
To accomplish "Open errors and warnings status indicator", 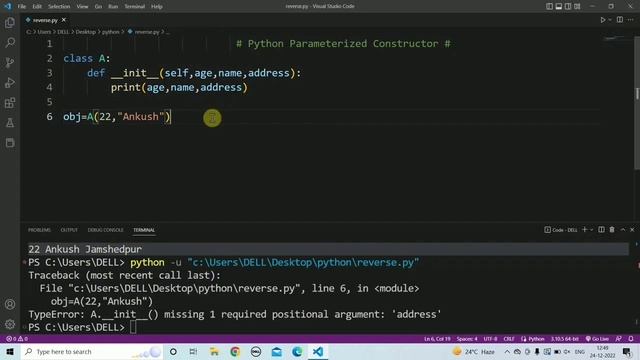I will 17,339.
